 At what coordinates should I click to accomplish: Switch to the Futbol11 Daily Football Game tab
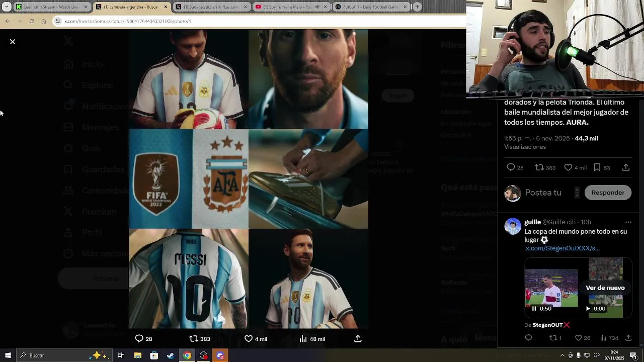[x=371, y=7]
